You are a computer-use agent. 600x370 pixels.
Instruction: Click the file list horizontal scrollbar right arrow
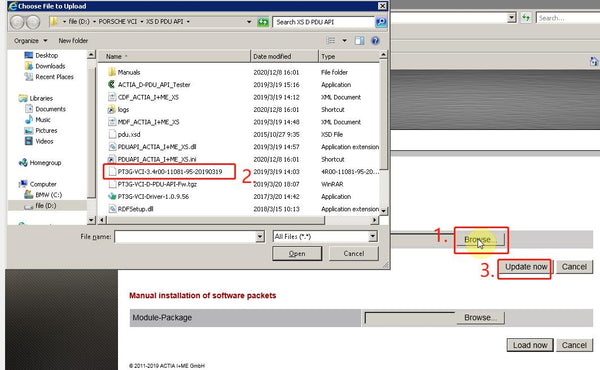pos(374,220)
